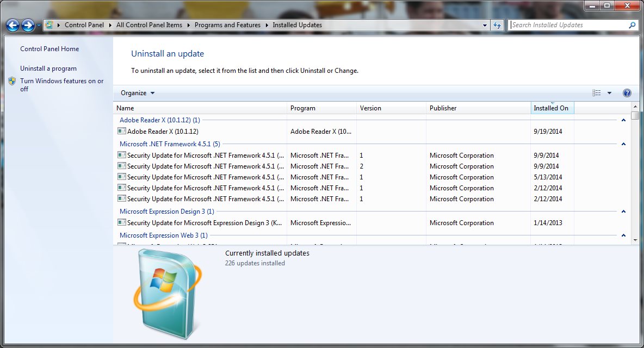This screenshot has height=348, width=644.
Task: Click the Uninstall an update heading
Action: [x=168, y=54]
